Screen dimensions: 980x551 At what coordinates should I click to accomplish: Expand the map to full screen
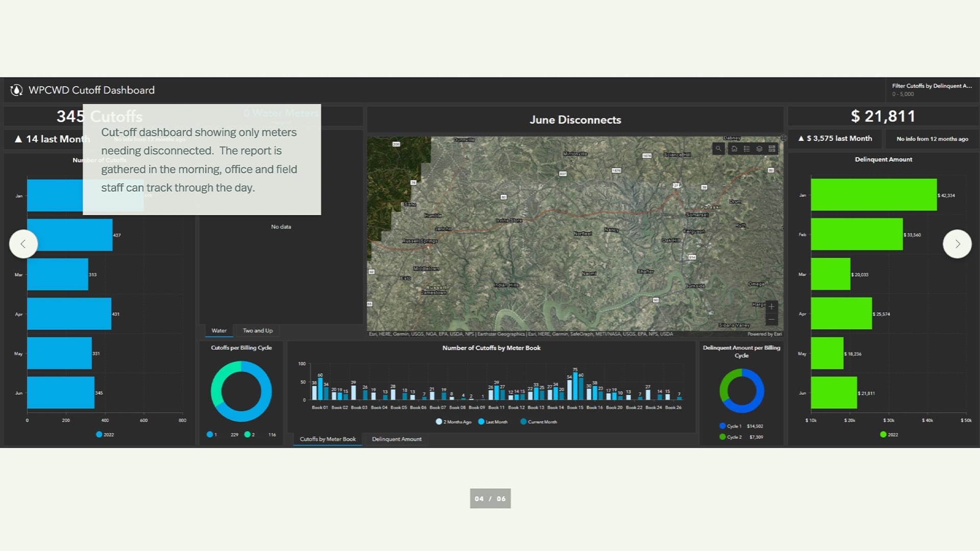coord(783,138)
